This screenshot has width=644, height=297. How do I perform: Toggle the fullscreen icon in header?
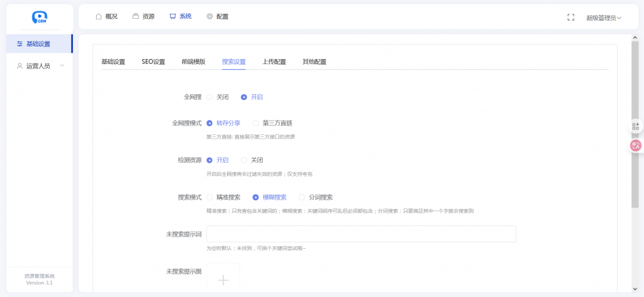tap(570, 18)
